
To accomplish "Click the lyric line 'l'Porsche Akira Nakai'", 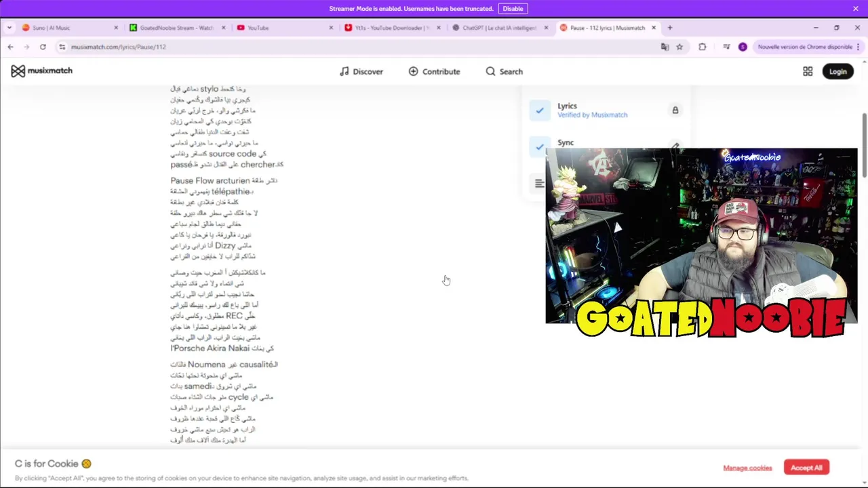I will coord(222,348).
